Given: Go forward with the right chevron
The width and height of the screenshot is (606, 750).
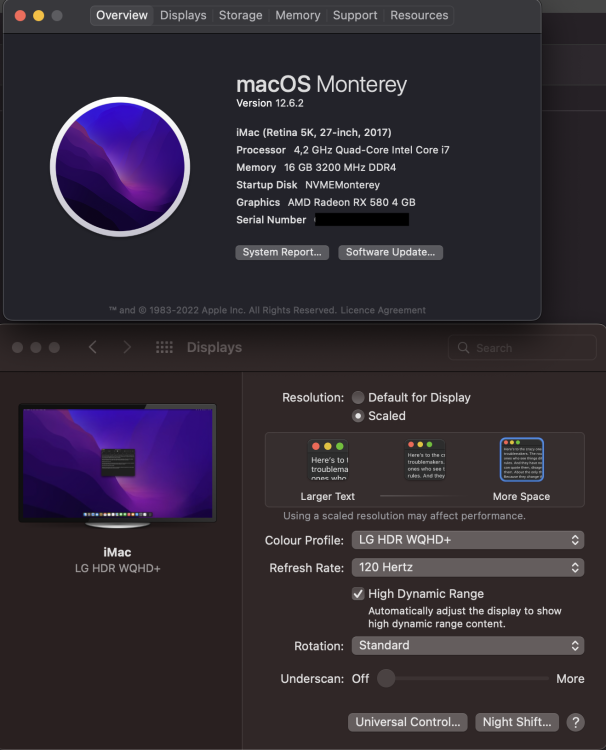Looking at the screenshot, I should (127, 347).
